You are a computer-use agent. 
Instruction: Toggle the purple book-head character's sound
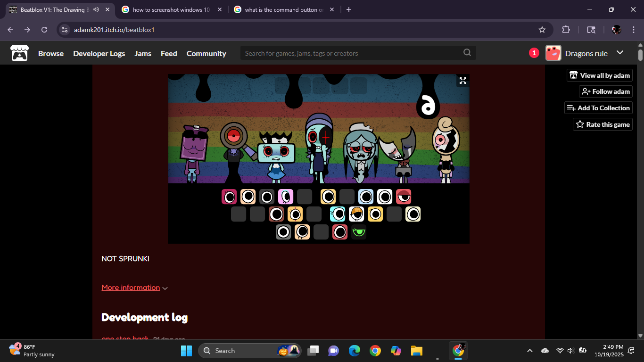tap(193, 154)
